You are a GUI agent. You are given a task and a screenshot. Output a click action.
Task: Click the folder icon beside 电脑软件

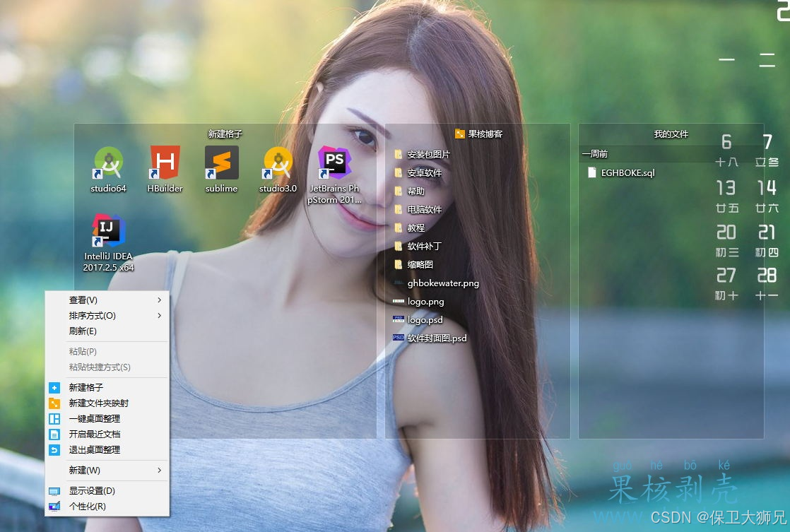pos(398,210)
